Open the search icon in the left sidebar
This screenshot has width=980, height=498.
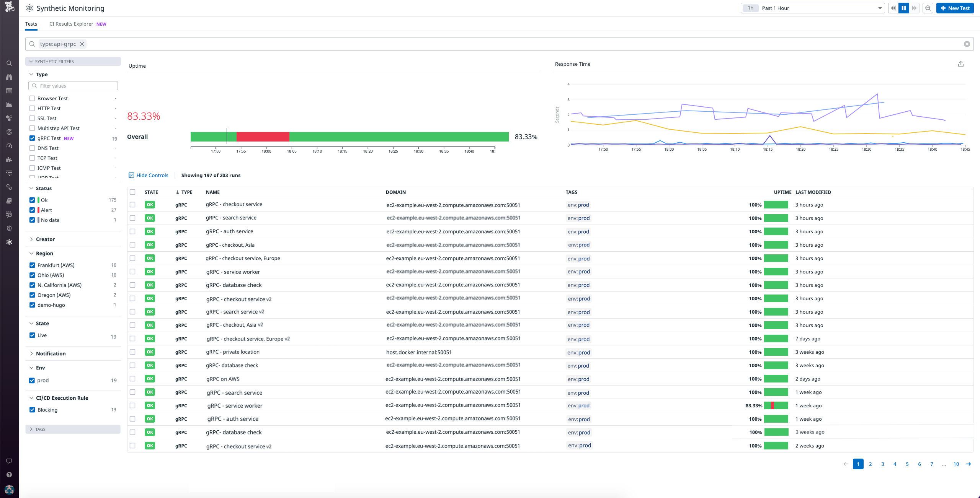(x=9, y=63)
